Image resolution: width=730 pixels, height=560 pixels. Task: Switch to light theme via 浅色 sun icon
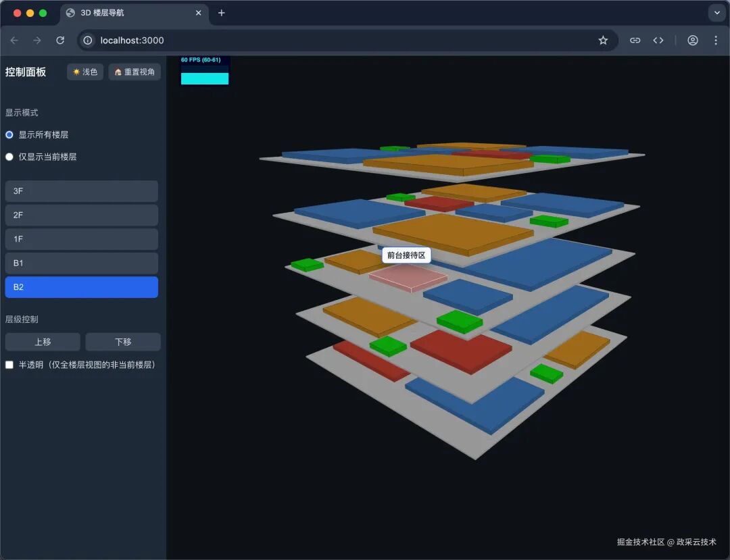[84, 72]
